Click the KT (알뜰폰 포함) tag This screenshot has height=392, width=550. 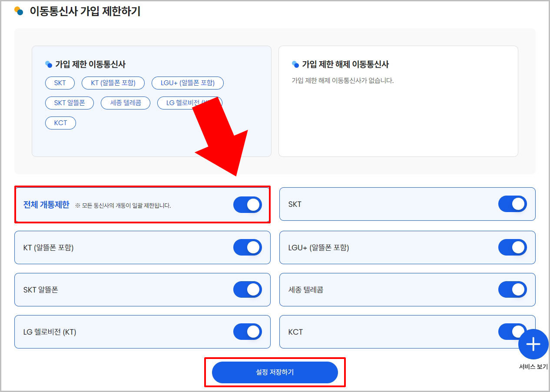(x=113, y=83)
